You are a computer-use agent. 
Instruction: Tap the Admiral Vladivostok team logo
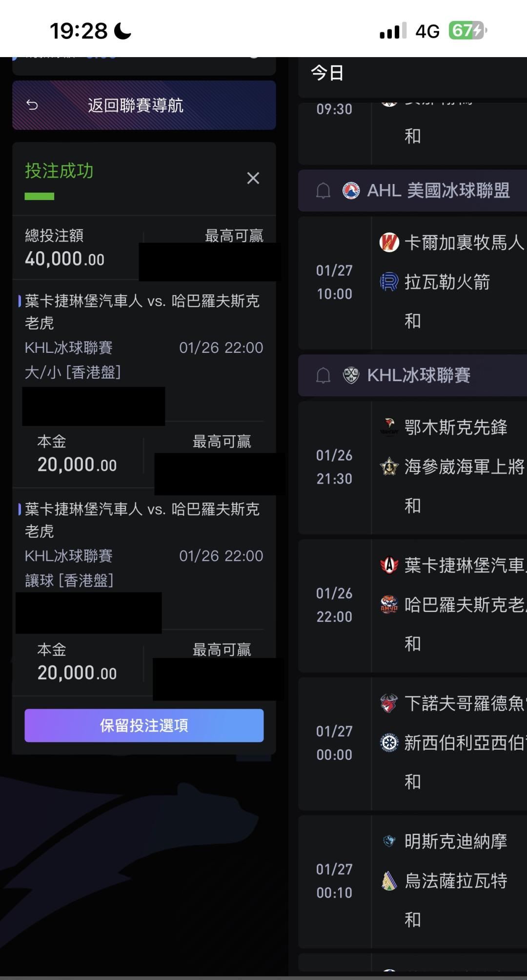point(389,467)
